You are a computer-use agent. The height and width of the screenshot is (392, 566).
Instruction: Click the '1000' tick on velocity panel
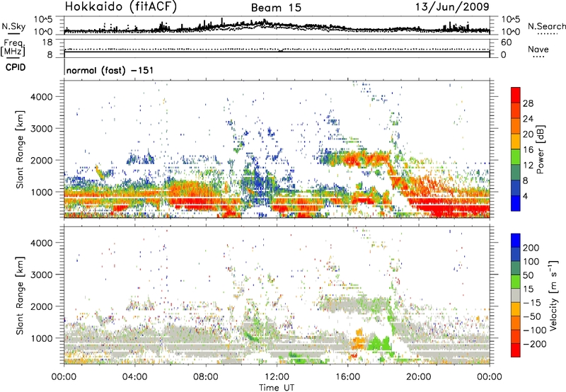point(42,338)
